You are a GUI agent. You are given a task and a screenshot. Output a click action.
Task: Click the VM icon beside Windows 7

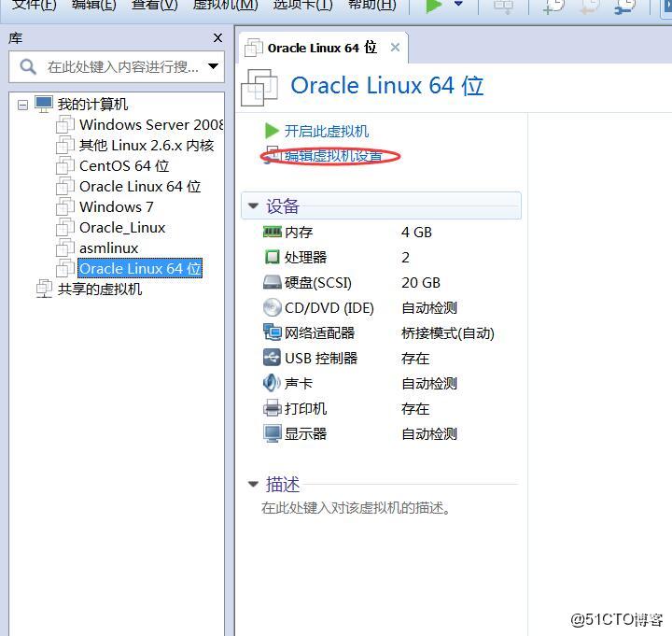[65, 206]
